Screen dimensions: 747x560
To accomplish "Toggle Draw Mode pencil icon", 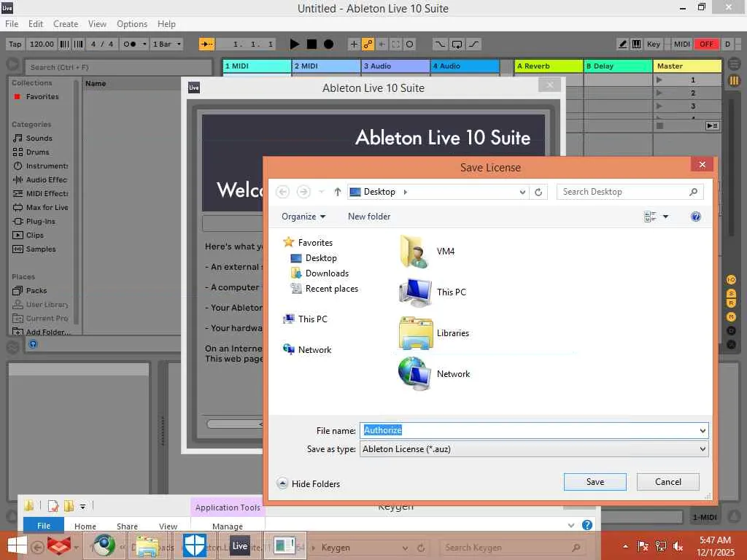I will coord(623,44).
